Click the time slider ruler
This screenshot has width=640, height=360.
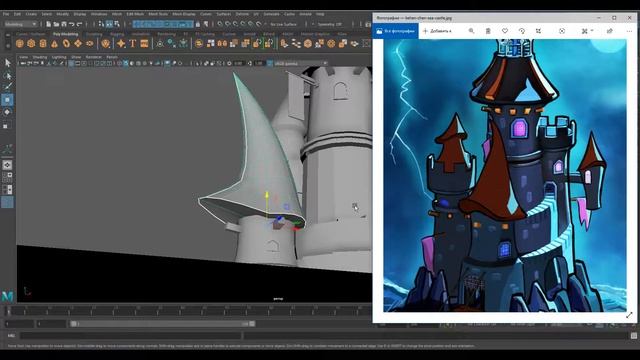click(190, 311)
